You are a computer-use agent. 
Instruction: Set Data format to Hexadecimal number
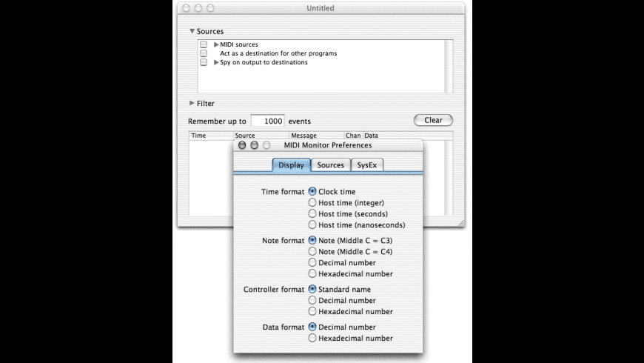pos(312,338)
